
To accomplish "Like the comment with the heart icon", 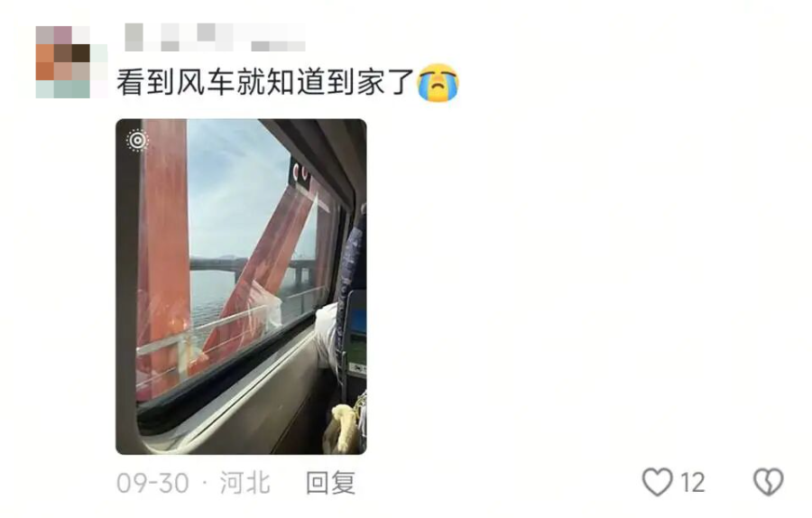I will (657, 482).
